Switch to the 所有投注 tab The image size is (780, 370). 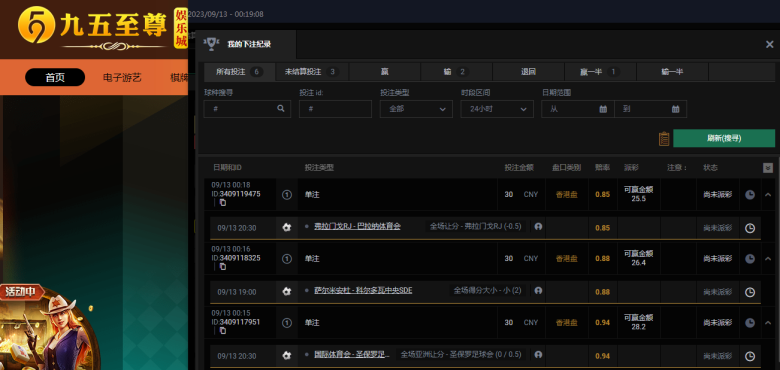[x=240, y=72]
